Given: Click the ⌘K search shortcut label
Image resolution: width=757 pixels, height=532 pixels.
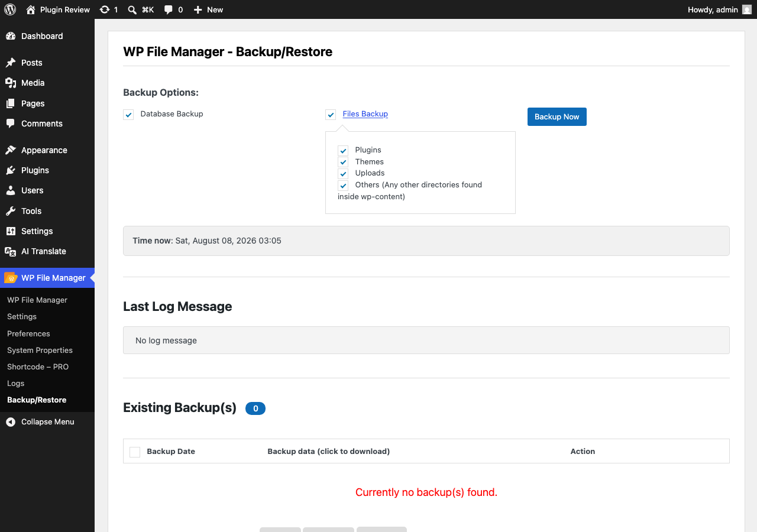Looking at the screenshot, I should pyautogui.click(x=148, y=9).
